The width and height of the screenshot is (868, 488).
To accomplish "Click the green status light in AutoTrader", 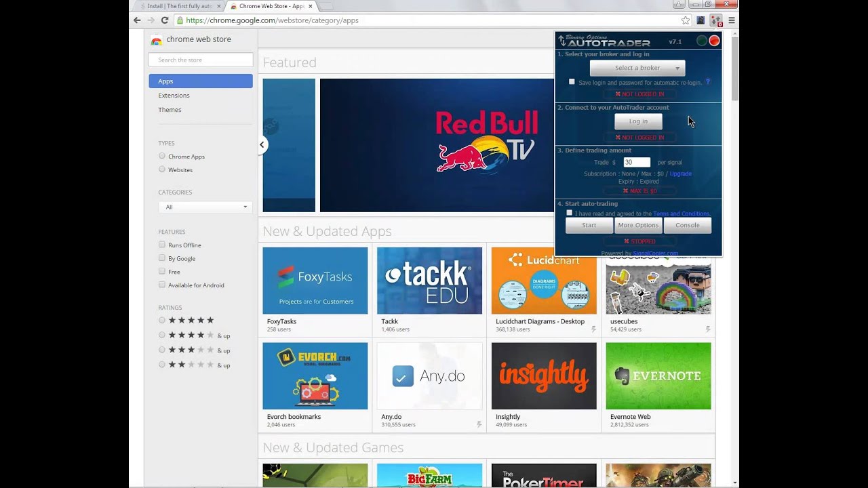I will pyautogui.click(x=702, y=41).
